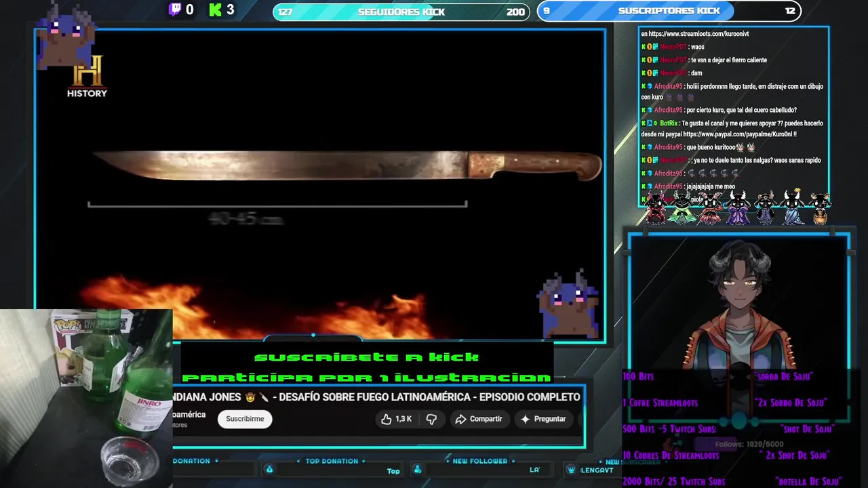Click the '500 Bits -5 Twitch Subs' reward entry

tap(669, 429)
